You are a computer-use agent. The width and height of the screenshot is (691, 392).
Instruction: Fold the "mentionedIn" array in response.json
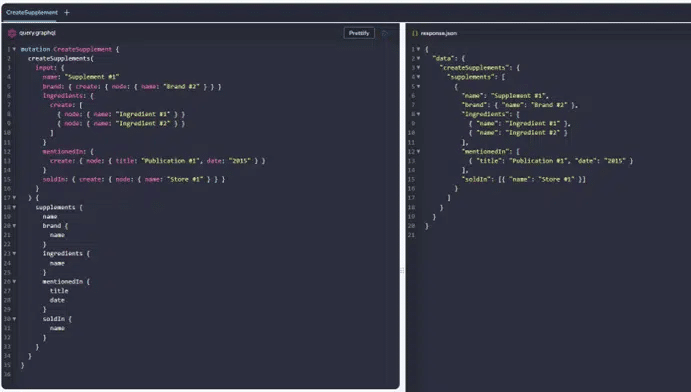pos(418,152)
